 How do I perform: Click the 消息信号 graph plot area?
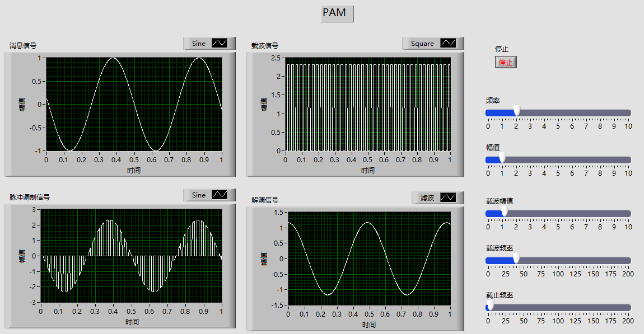(x=134, y=104)
